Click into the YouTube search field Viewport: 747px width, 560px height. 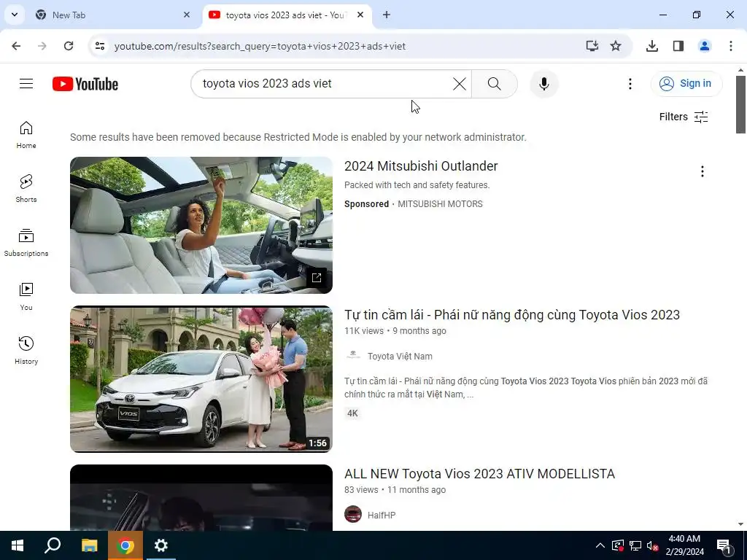click(324, 84)
